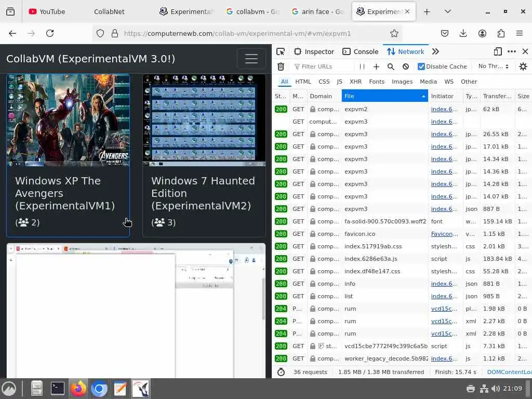This screenshot has height=399, width=532.
Task: Sort by Transferred column header
Action: [x=497, y=96]
